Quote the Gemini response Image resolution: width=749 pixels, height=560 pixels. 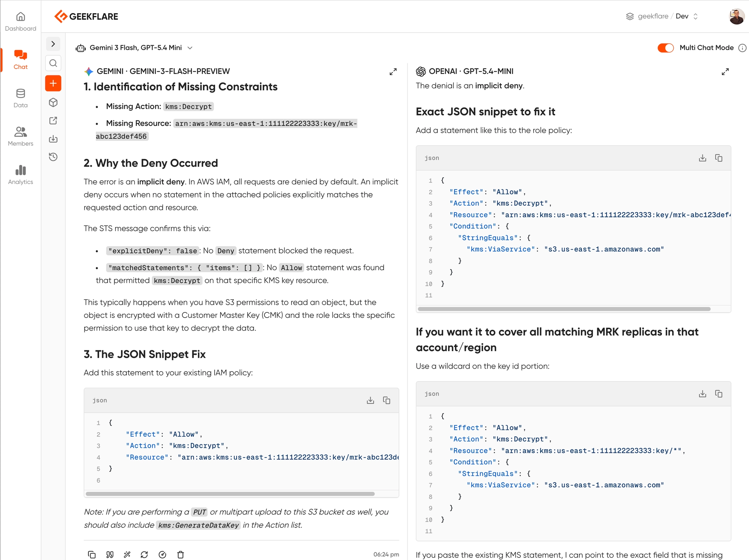[x=109, y=555]
